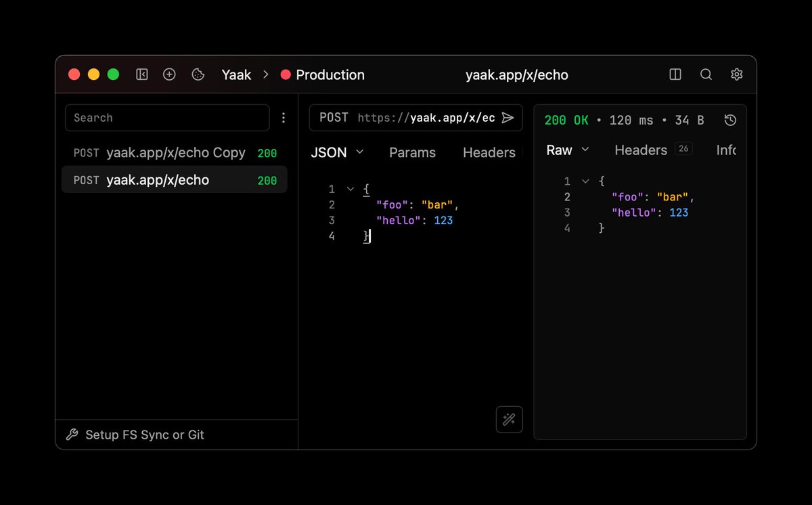Click the 200 OK status text
Screen dimensions: 812x505
click(566, 120)
